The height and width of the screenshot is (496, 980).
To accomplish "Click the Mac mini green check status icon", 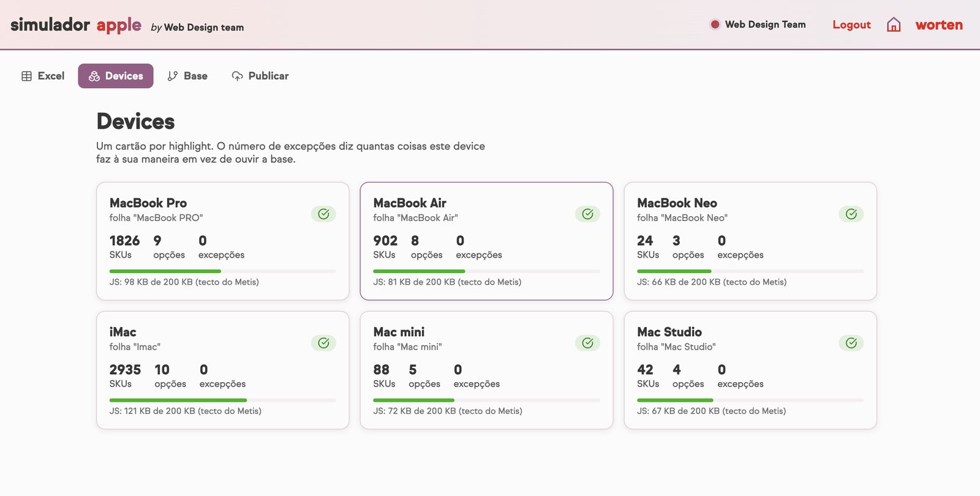I will [x=587, y=343].
